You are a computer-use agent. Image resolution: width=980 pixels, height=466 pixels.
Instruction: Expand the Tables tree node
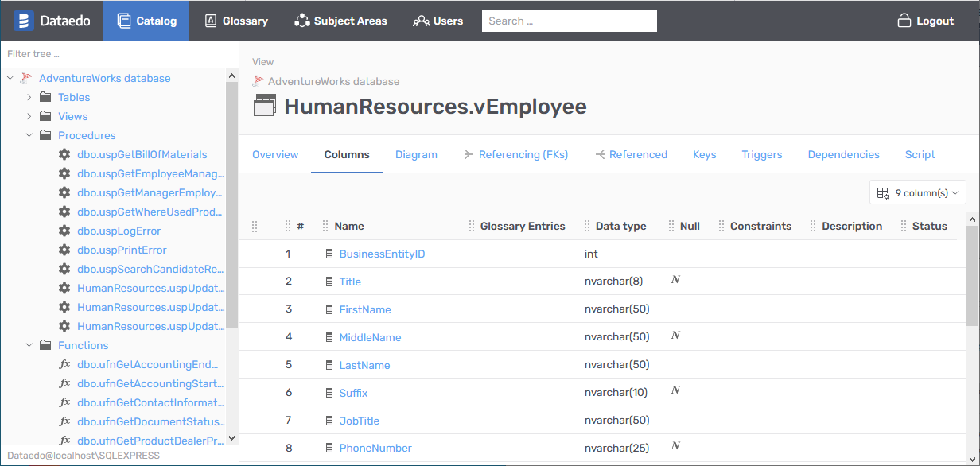point(29,97)
